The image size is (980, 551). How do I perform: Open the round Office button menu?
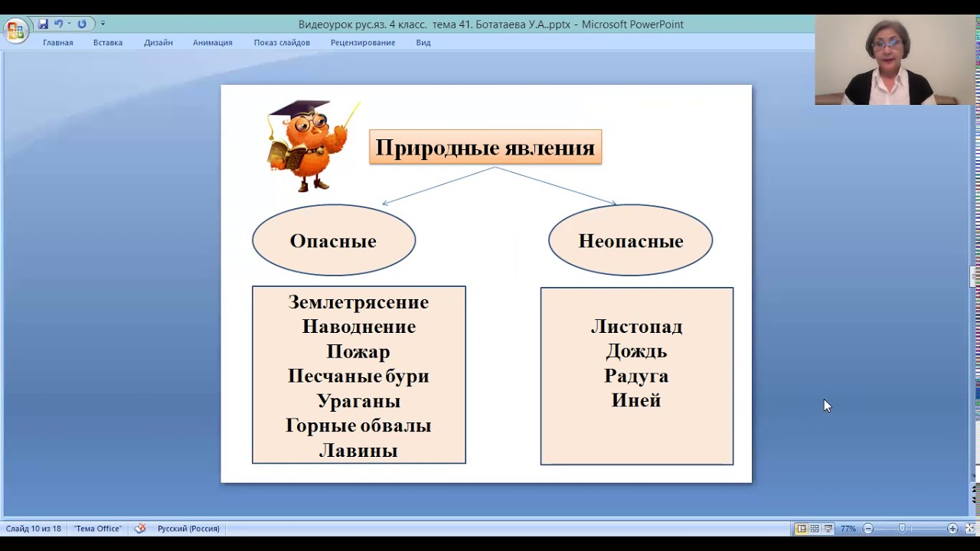pyautogui.click(x=15, y=31)
